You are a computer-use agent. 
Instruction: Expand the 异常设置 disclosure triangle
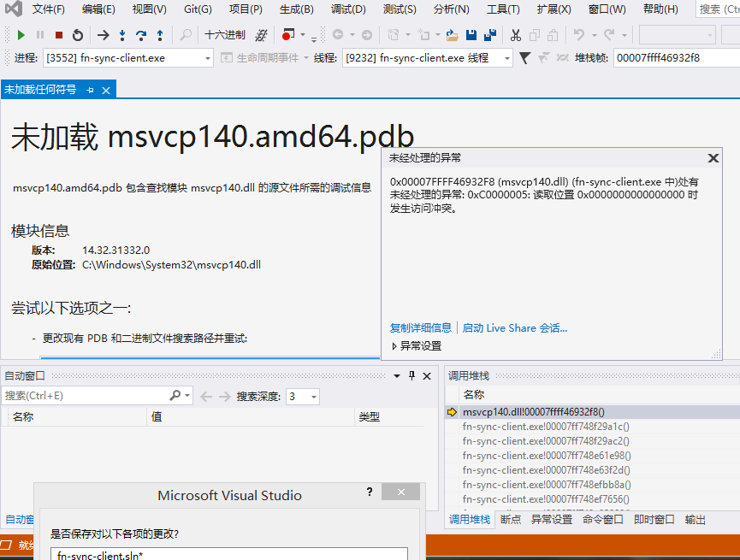point(396,345)
